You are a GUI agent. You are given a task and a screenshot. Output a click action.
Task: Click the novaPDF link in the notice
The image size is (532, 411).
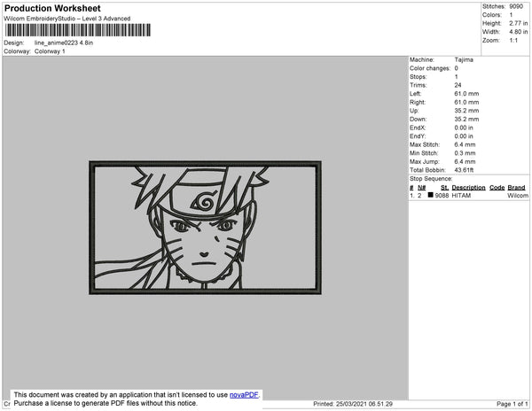point(244,395)
